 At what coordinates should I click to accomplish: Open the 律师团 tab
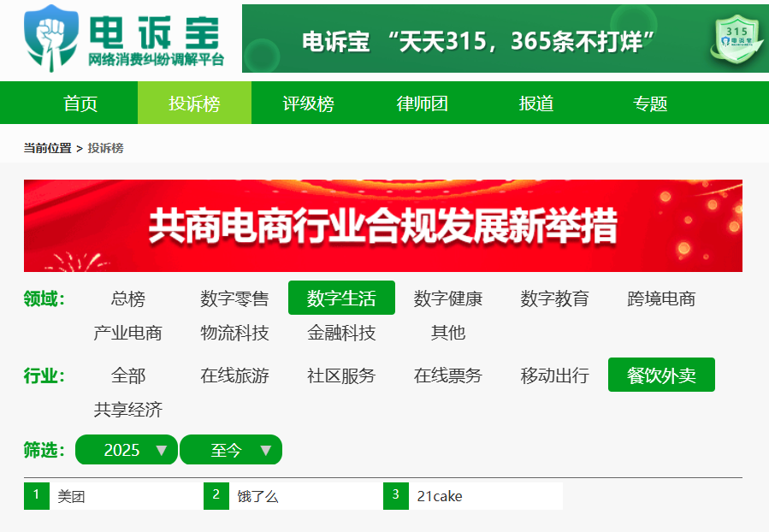[423, 103]
